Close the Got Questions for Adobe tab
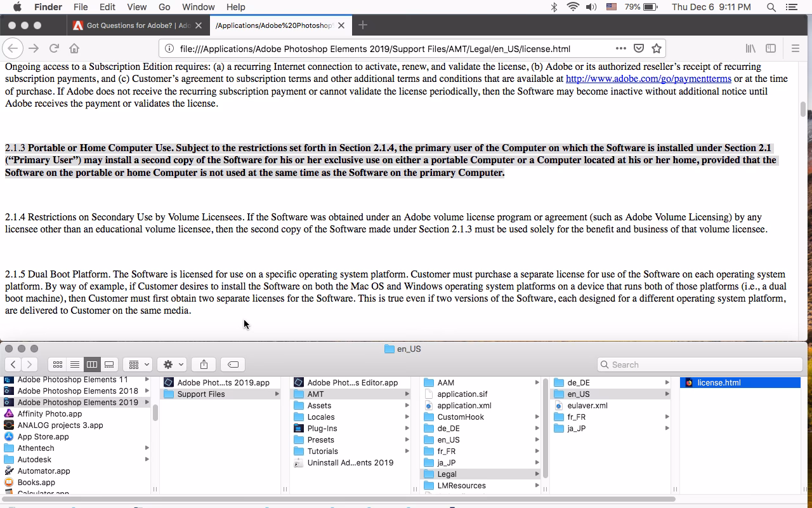This screenshot has height=508, width=812. tap(199, 25)
